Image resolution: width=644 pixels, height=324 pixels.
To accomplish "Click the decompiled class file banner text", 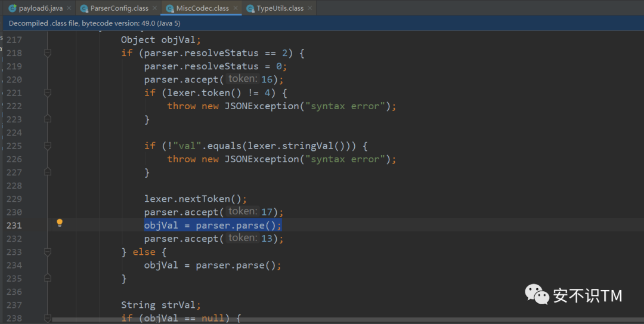I will [94, 23].
